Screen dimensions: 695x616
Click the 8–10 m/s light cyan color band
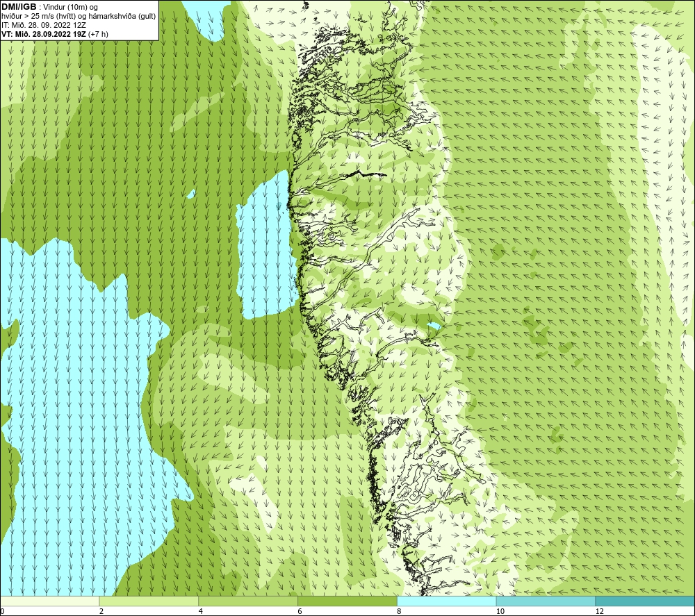[447, 601]
